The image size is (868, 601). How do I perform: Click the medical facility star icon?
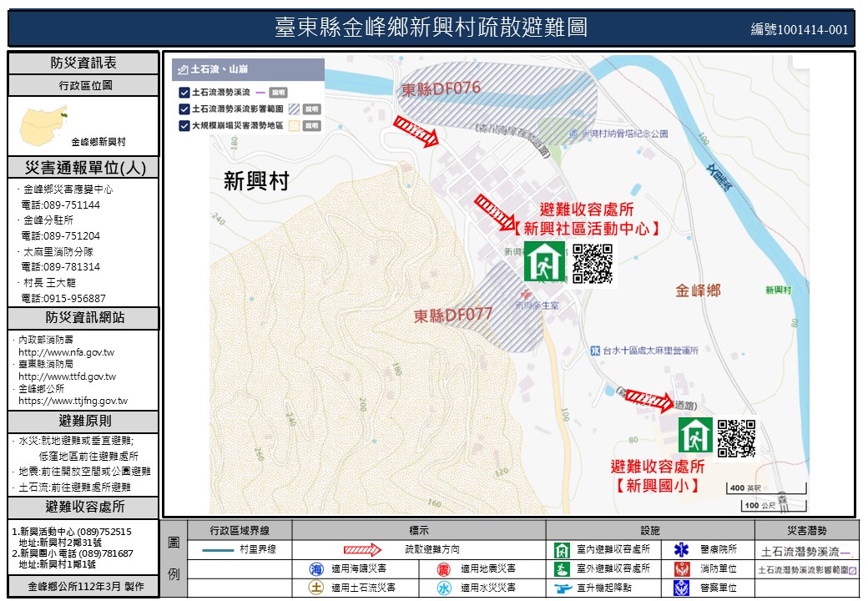682,550
